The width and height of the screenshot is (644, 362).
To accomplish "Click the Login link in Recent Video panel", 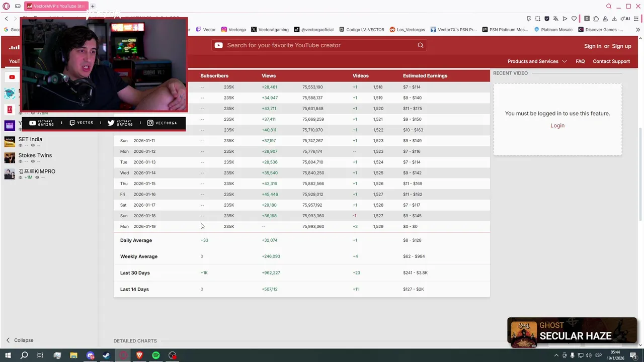I will 557,126.
